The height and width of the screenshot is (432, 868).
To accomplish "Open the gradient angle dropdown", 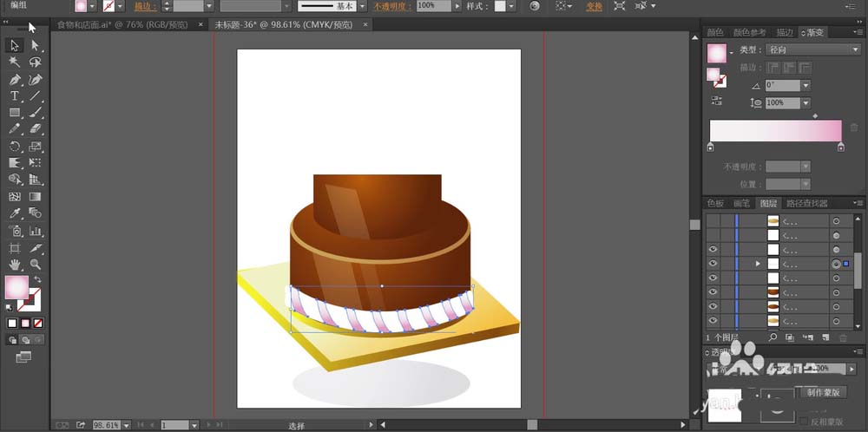I will tap(806, 85).
